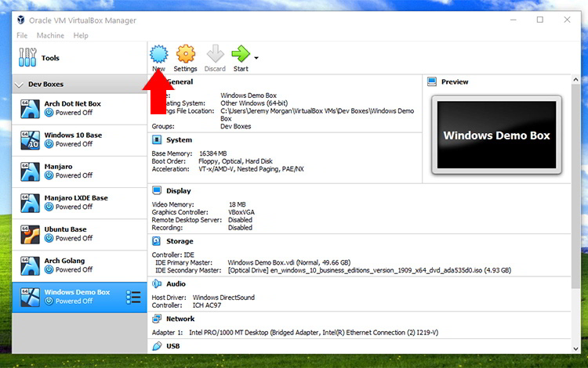Click the Video Memory value 18 MB

(x=238, y=204)
